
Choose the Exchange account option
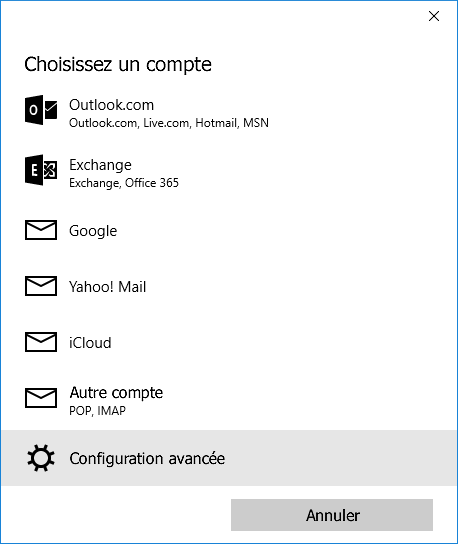click(x=229, y=172)
